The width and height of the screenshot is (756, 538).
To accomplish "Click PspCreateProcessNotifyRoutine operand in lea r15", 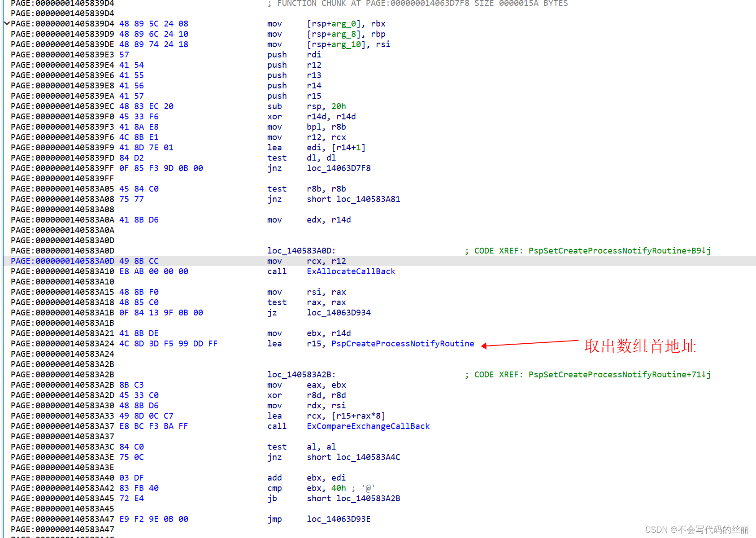I will pyautogui.click(x=403, y=344).
